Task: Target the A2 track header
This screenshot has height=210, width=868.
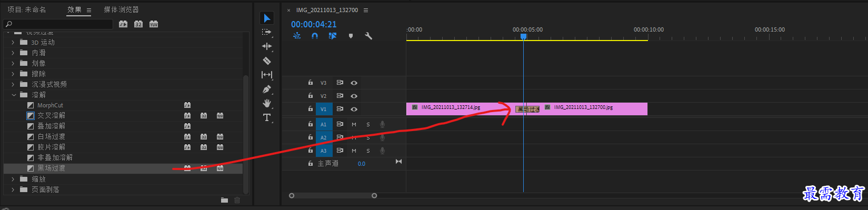Action: (323, 137)
